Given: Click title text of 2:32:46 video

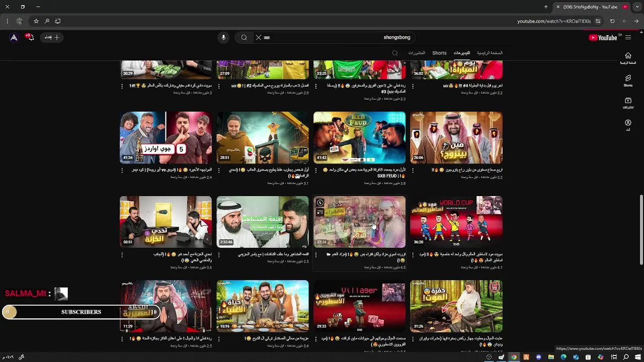Looking at the screenshot, I should 273,254.
